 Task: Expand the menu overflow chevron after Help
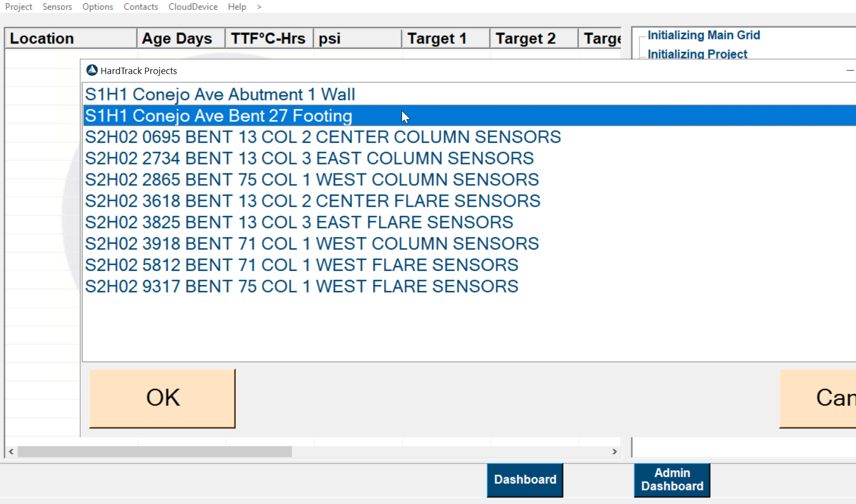259,7
